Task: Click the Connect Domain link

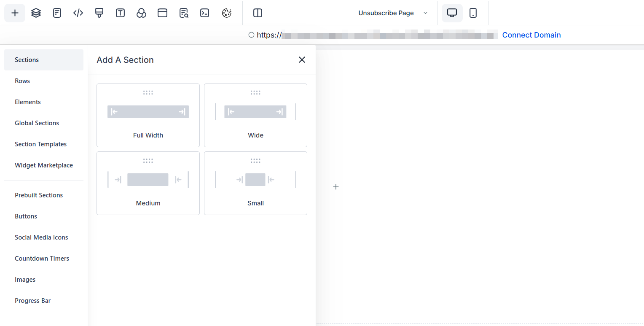Action: pyautogui.click(x=531, y=35)
